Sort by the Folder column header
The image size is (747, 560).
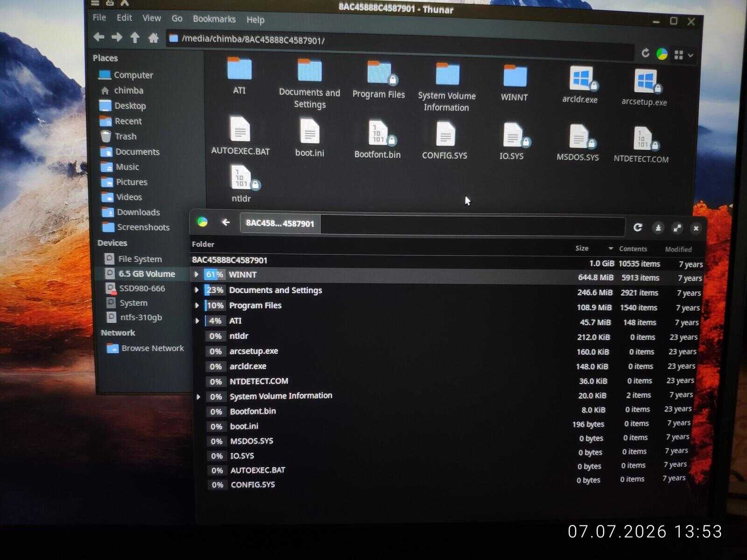[x=203, y=244]
